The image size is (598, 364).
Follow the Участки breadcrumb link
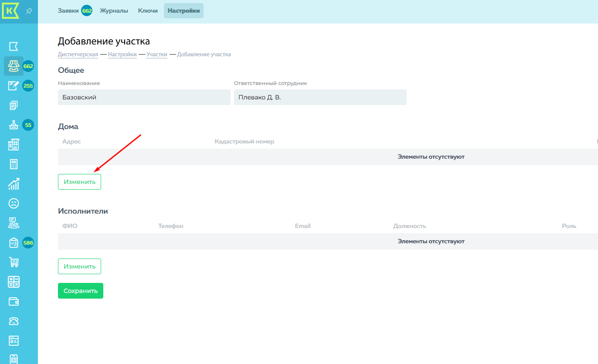(157, 54)
